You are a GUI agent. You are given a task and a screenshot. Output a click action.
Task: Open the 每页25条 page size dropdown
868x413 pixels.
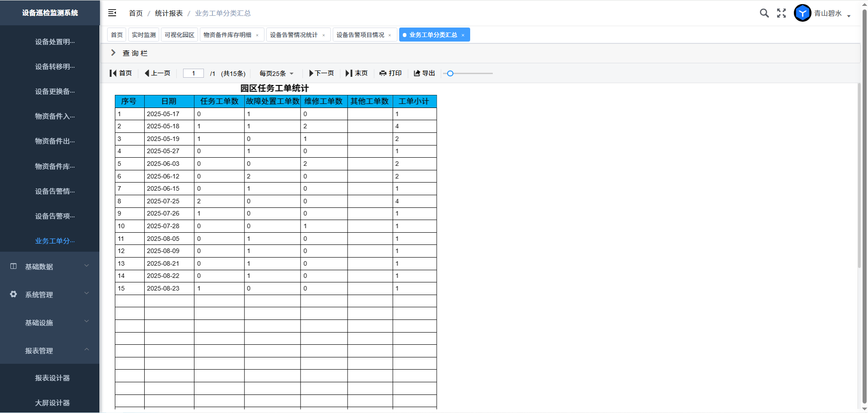point(276,73)
